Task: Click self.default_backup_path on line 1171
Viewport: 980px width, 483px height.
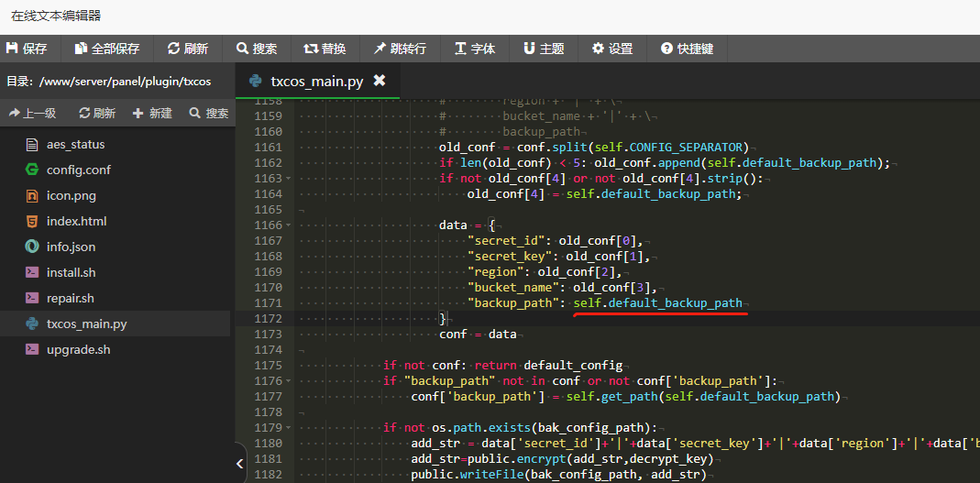Action: coord(658,303)
